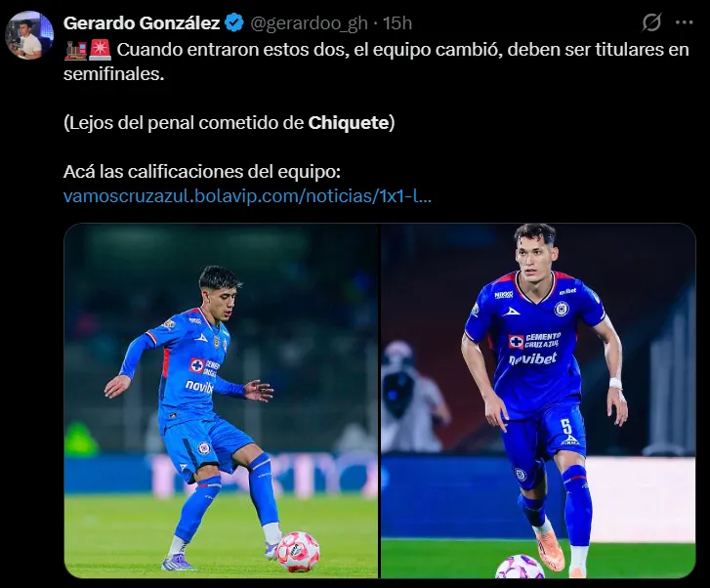The width and height of the screenshot is (710, 588).
Task: Click the truncated ellipsis ending the link
Action: point(422,195)
